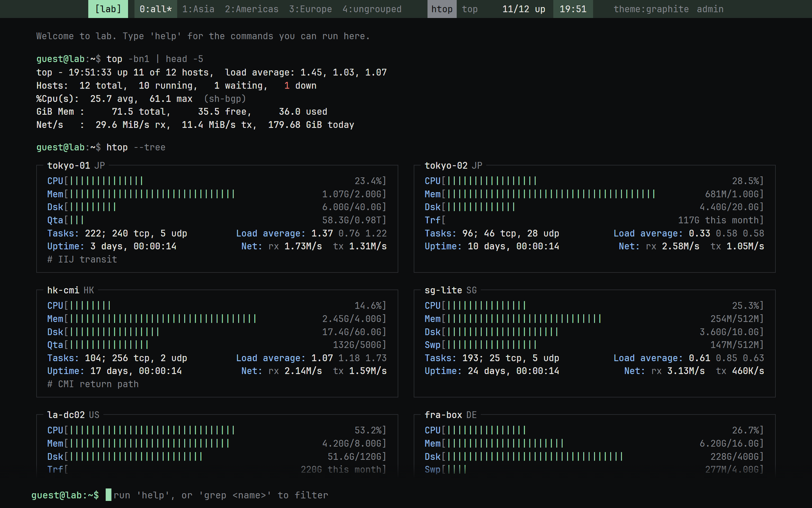Click the la-dc02 CPU 53.2% value
This screenshot has width=812, height=508.
pos(368,431)
